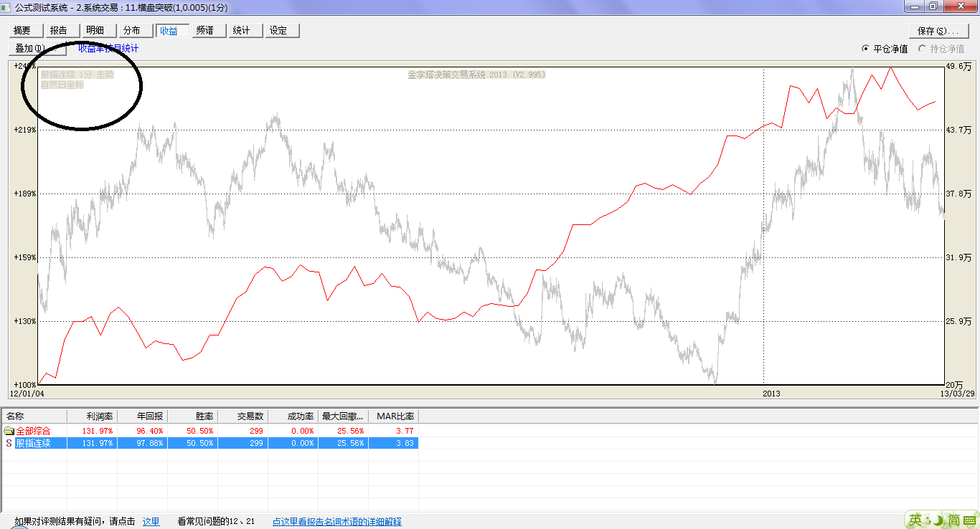Click the 2013 date marker on the chart axis

tap(771, 394)
